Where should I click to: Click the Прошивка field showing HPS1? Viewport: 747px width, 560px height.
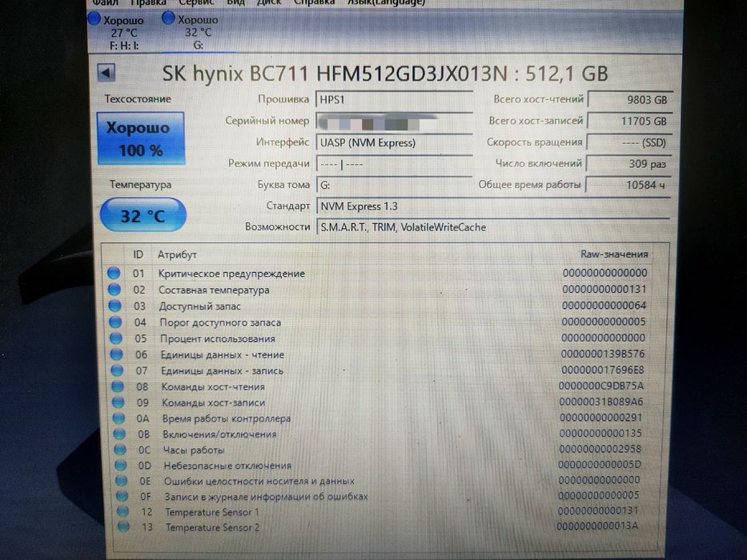(394, 99)
